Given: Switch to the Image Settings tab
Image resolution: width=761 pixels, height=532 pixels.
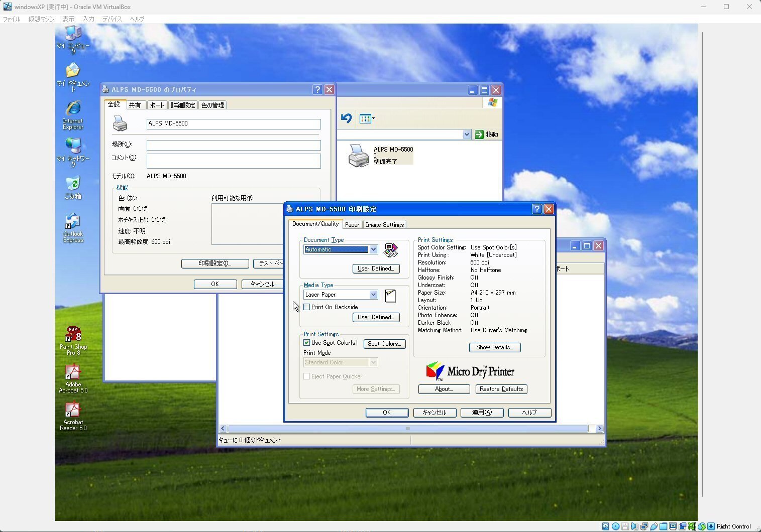Looking at the screenshot, I should [384, 225].
